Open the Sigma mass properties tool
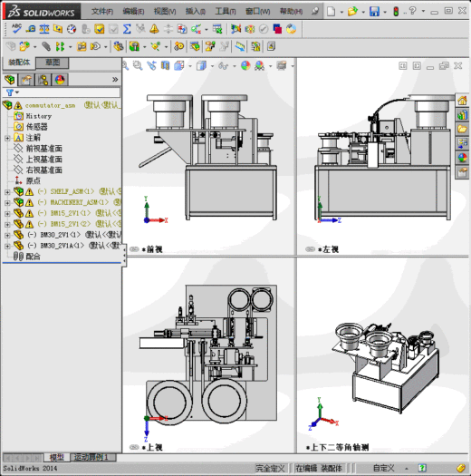Viewport: 471px width, 476px height. 127,29
